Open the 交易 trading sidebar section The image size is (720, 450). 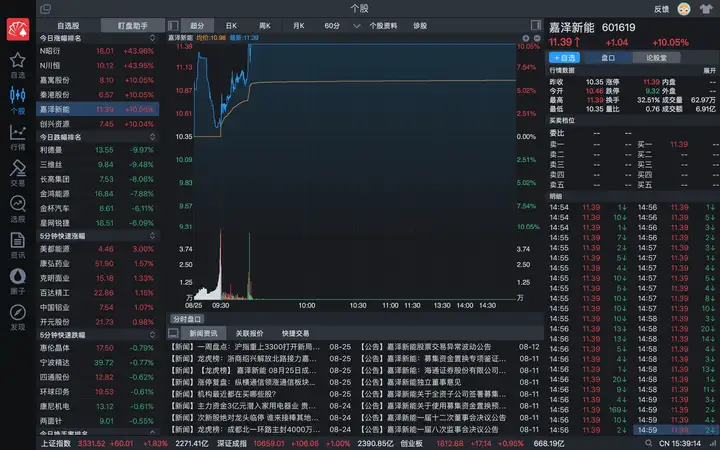18,173
